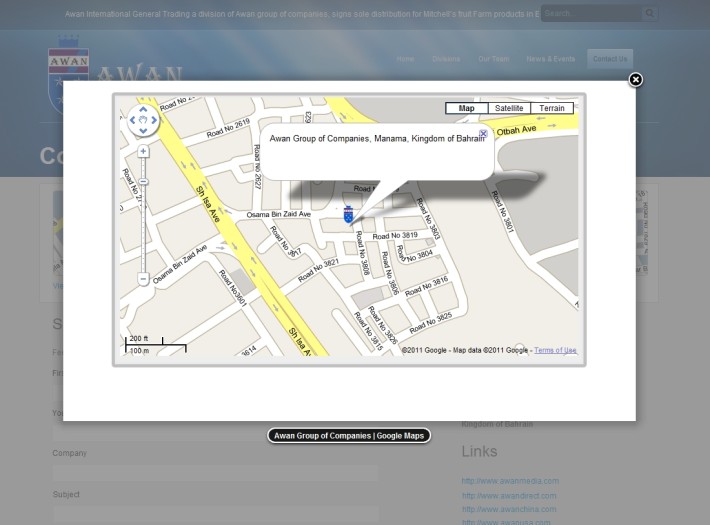
Task: Click the search magnifier icon
Action: click(650, 14)
